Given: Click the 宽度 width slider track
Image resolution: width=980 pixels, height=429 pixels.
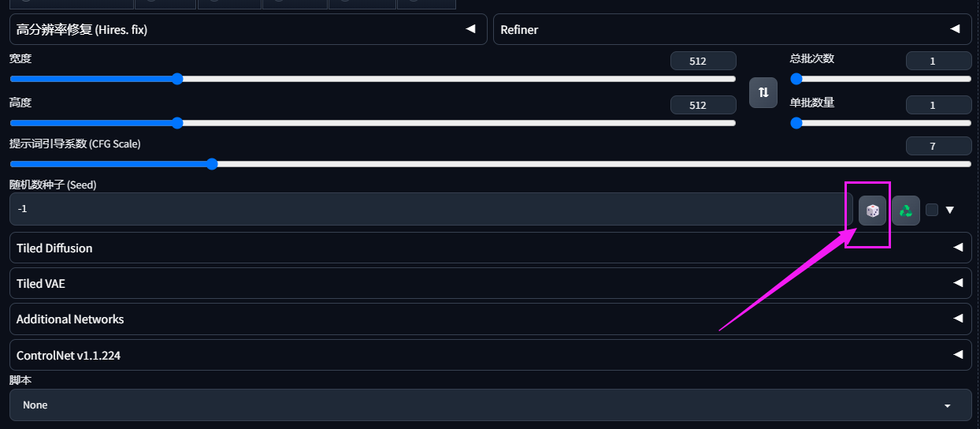Looking at the screenshot, I should [373, 79].
